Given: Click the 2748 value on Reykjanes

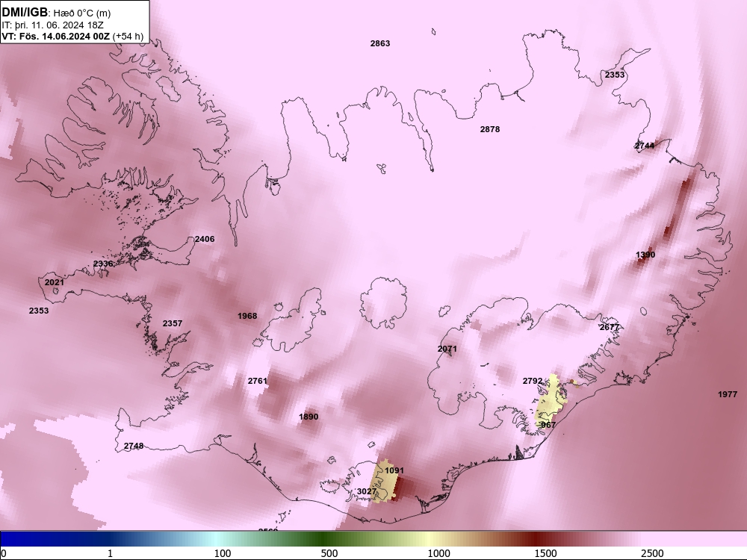Looking at the screenshot, I should [134, 447].
